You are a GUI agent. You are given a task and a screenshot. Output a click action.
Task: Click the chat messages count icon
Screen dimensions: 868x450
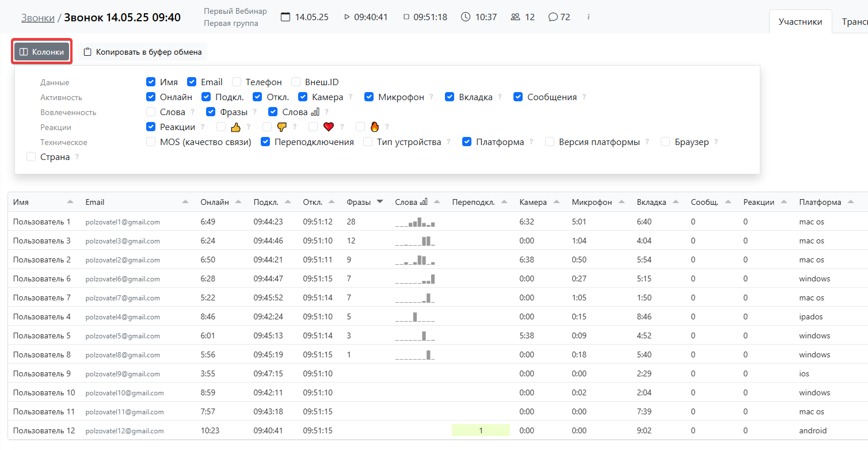(553, 17)
